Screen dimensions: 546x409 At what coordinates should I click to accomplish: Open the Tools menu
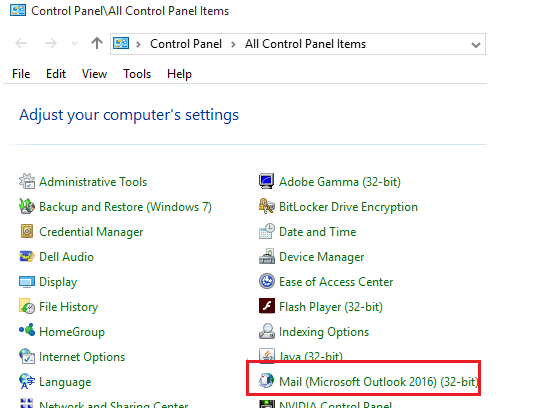tap(137, 74)
